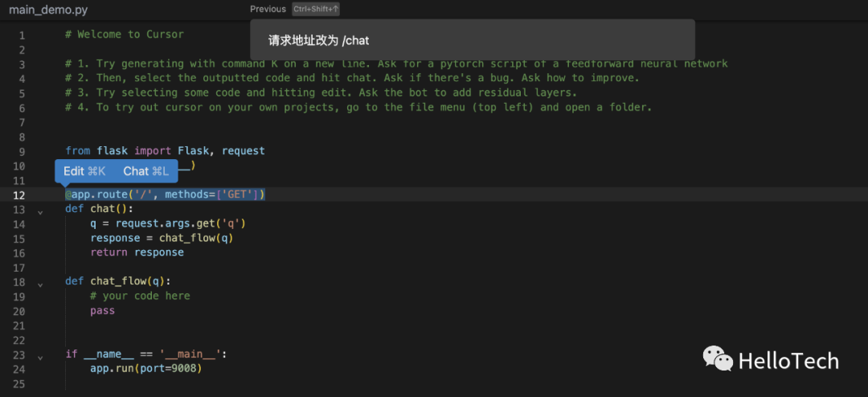Click the HelloTech watermark text
Screen dimensions: 868x397
[788, 361]
